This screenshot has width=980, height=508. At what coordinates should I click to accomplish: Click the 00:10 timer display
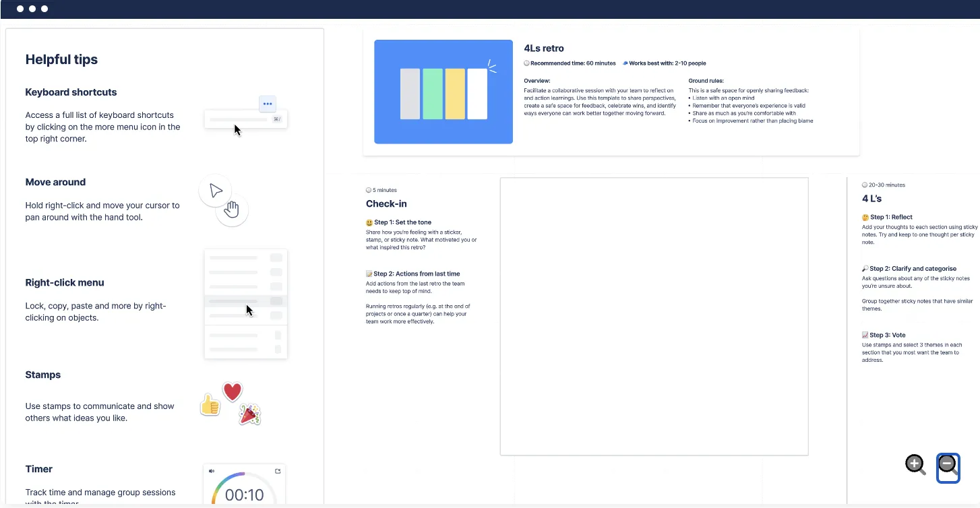coord(244,495)
